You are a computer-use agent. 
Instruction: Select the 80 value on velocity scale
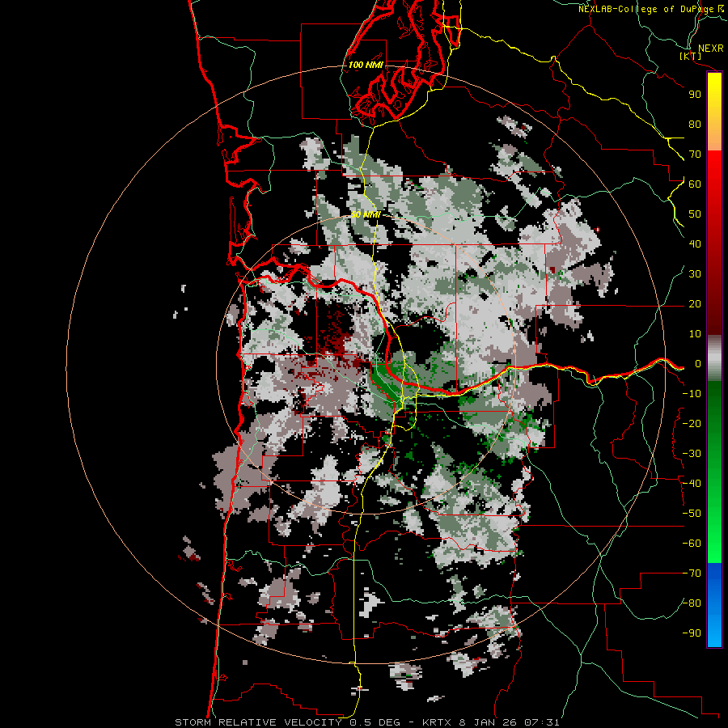click(695, 125)
